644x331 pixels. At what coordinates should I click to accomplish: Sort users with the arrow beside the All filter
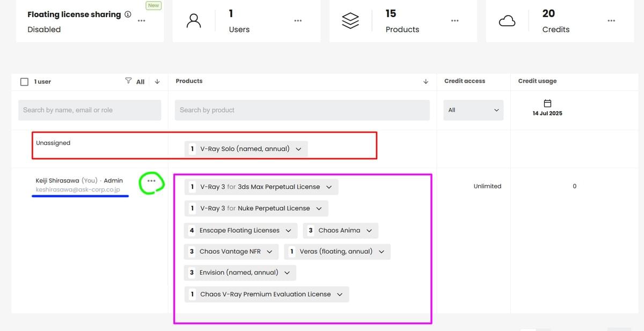coord(157,82)
